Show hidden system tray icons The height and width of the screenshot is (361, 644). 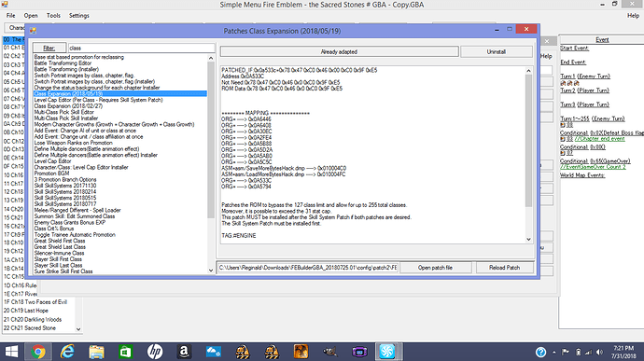pyautogui.click(x=554, y=353)
